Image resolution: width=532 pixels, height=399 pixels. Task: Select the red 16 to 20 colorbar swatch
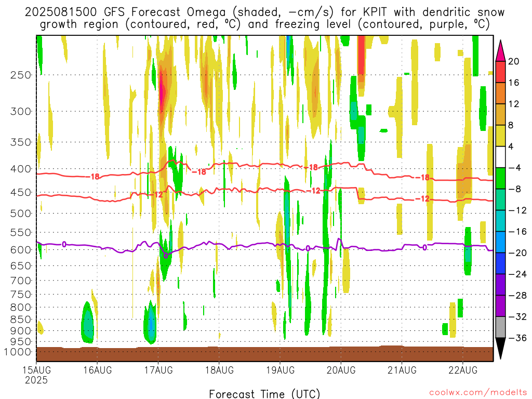tap(500, 72)
